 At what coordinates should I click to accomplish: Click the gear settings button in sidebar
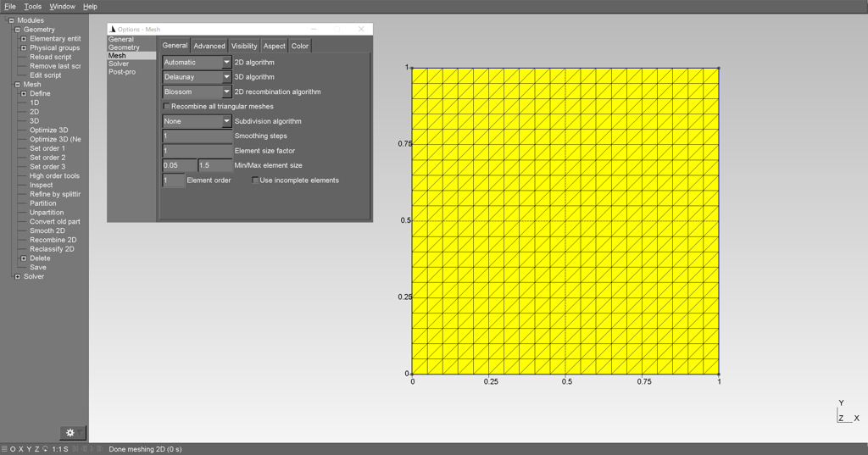click(x=71, y=433)
